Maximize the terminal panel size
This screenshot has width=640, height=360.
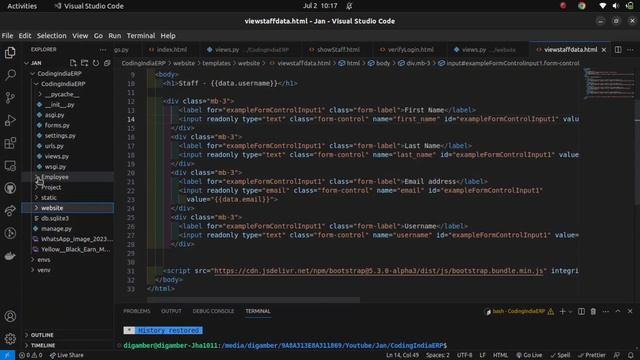[x=618, y=311]
